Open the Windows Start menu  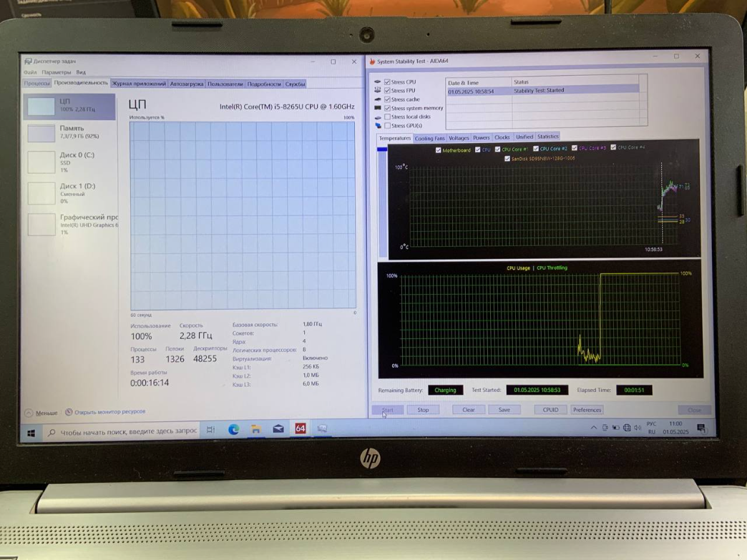31,433
